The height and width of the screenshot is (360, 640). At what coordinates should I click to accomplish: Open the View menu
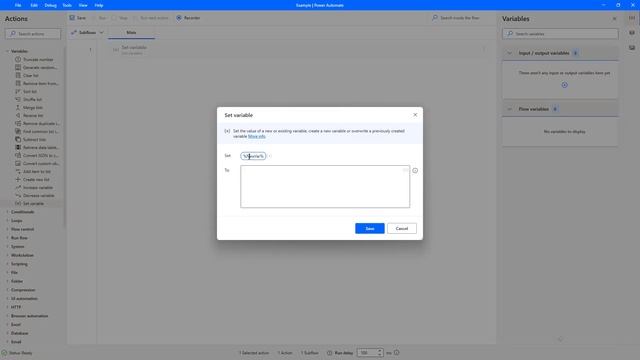pyautogui.click(x=83, y=5)
